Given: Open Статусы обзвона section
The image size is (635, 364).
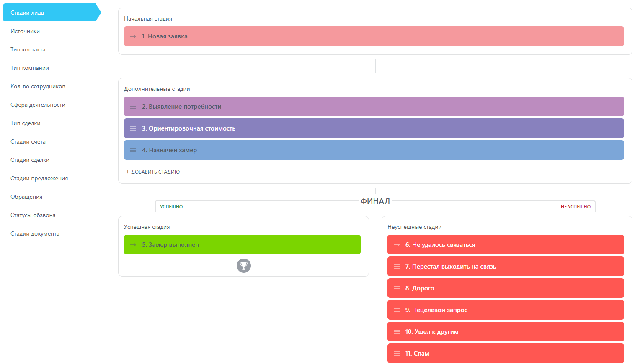Looking at the screenshot, I should tap(33, 215).
